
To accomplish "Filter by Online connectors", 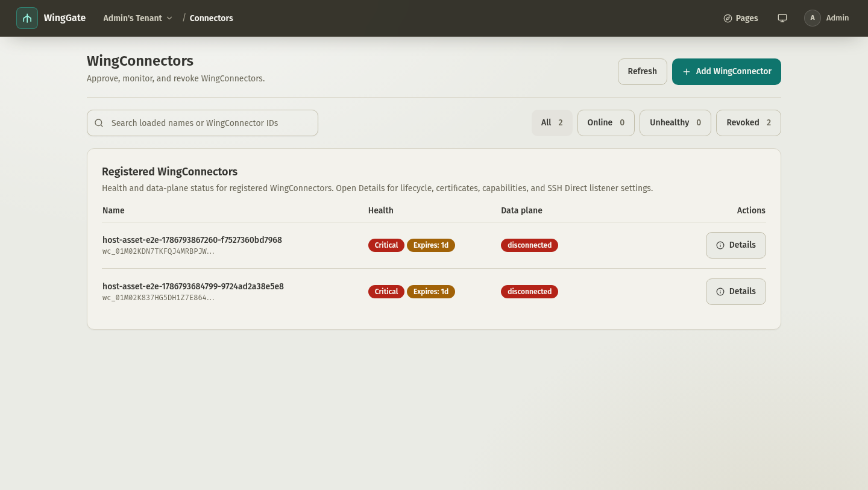I will point(606,123).
